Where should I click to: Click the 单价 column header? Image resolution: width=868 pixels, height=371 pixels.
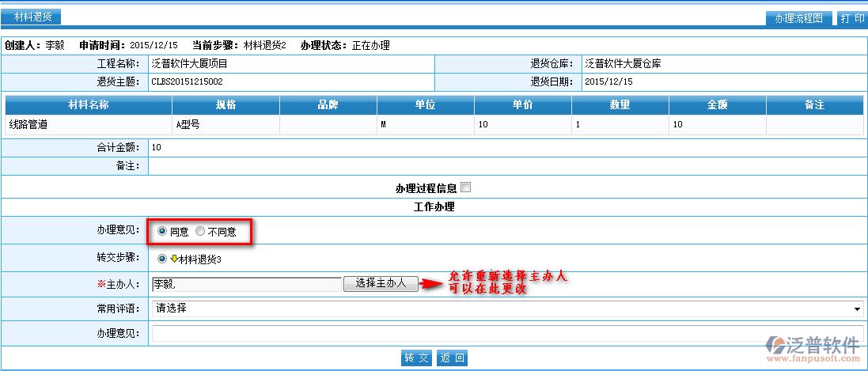click(x=522, y=104)
